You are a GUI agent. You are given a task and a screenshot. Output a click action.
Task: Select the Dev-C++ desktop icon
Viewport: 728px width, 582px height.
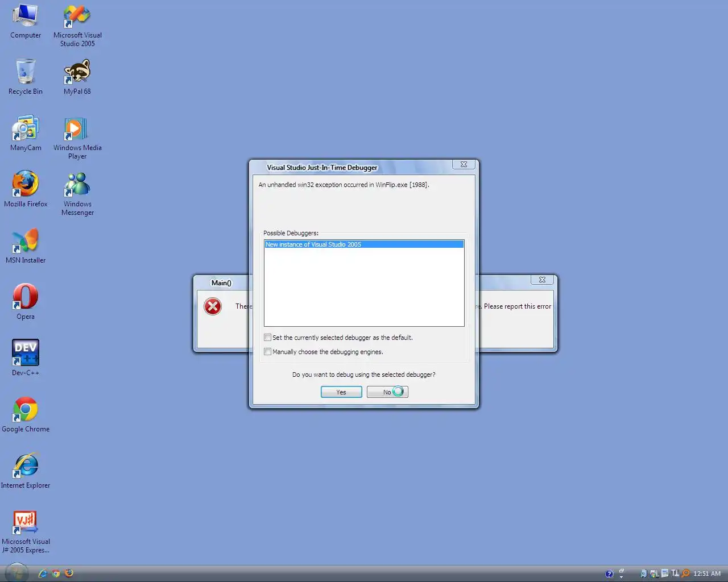(x=26, y=357)
